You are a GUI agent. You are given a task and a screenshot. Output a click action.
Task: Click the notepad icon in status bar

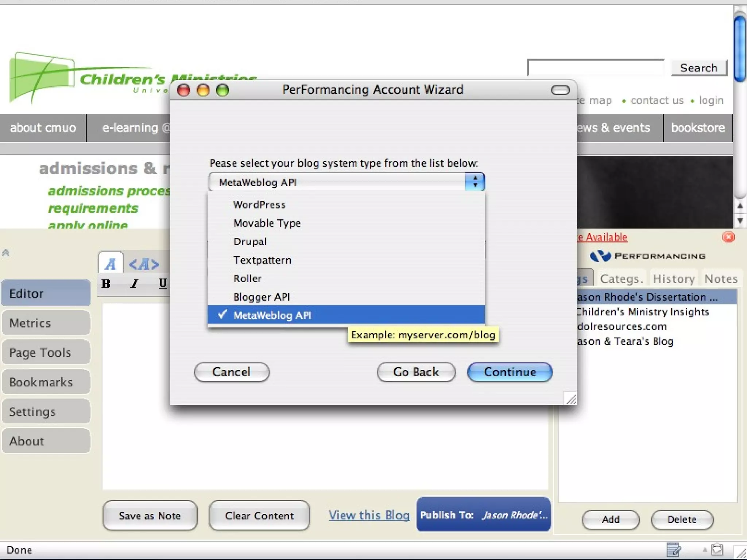pos(673,550)
